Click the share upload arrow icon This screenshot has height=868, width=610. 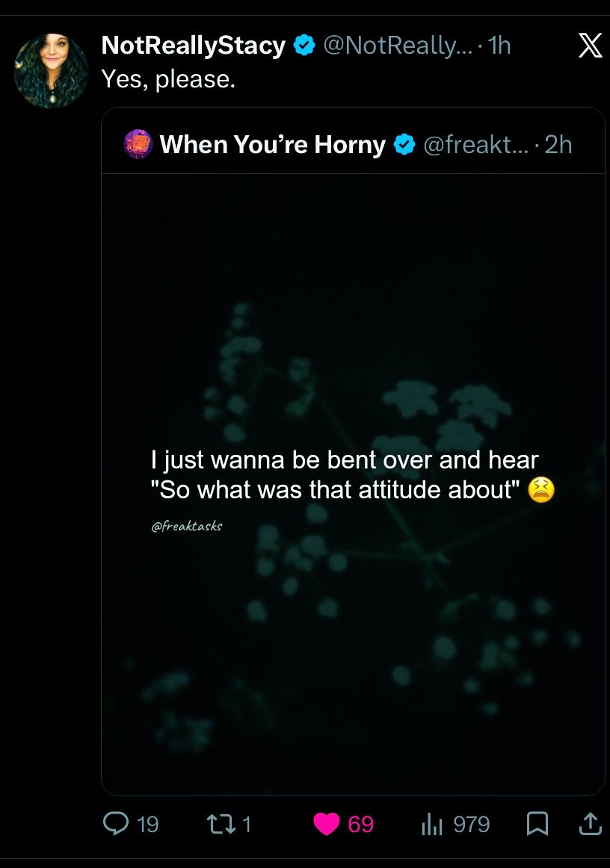tap(590, 824)
